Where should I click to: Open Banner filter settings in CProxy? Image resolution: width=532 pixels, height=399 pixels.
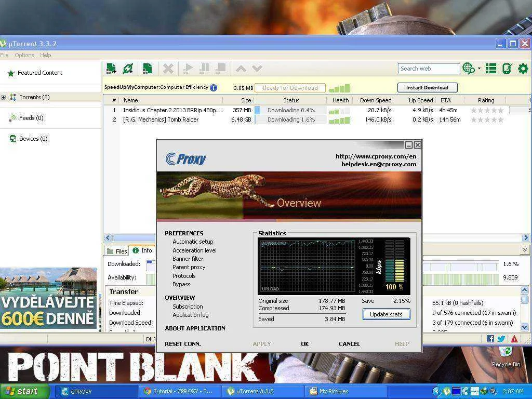(x=188, y=259)
